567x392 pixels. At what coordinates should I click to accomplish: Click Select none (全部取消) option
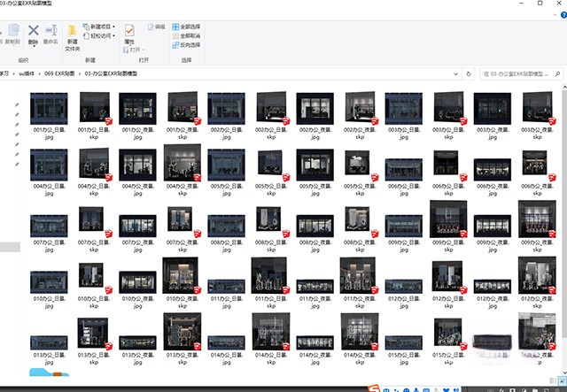tap(186, 35)
